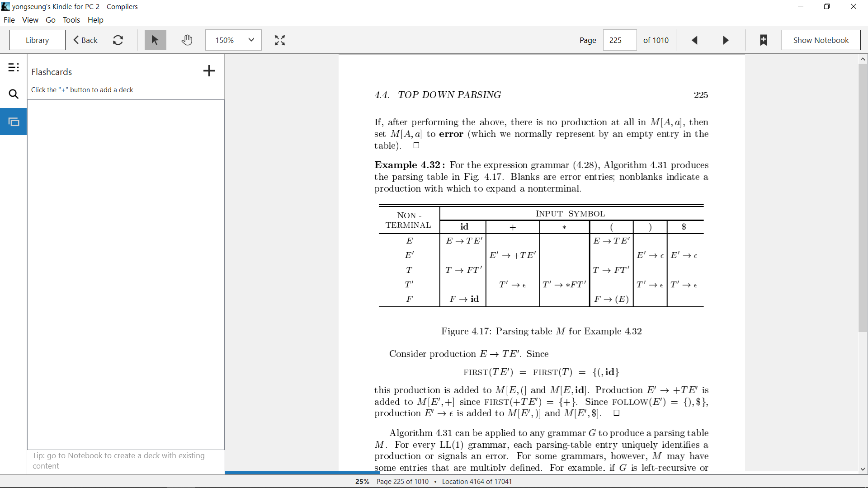Screen dimensions: 868x488
Task: Return to Library
Action: pyautogui.click(x=37, y=40)
